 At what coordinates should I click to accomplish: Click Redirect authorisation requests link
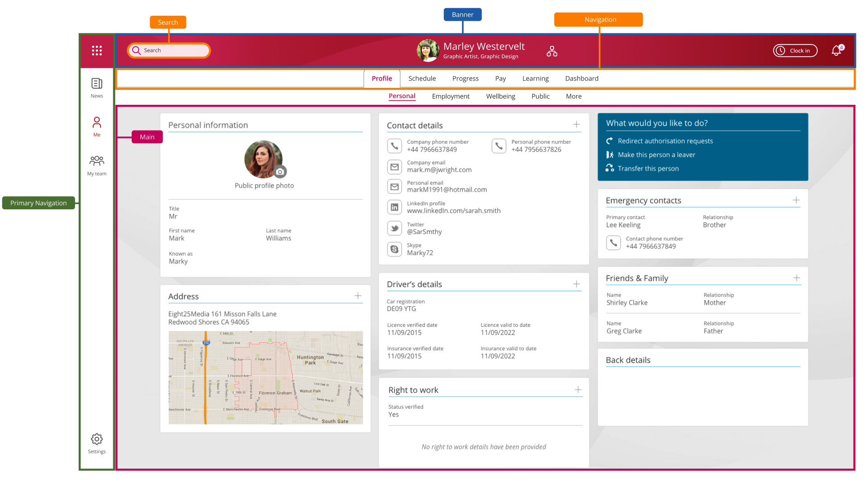pyautogui.click(x=665, y=141)
